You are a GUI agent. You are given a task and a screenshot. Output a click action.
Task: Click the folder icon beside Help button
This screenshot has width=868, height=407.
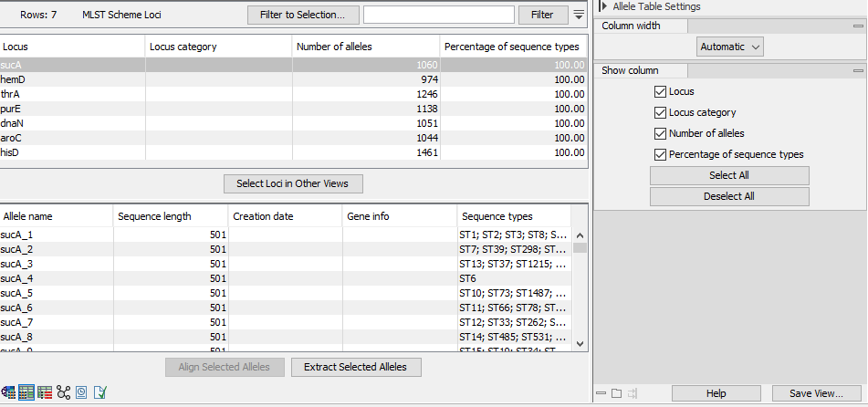616,393
